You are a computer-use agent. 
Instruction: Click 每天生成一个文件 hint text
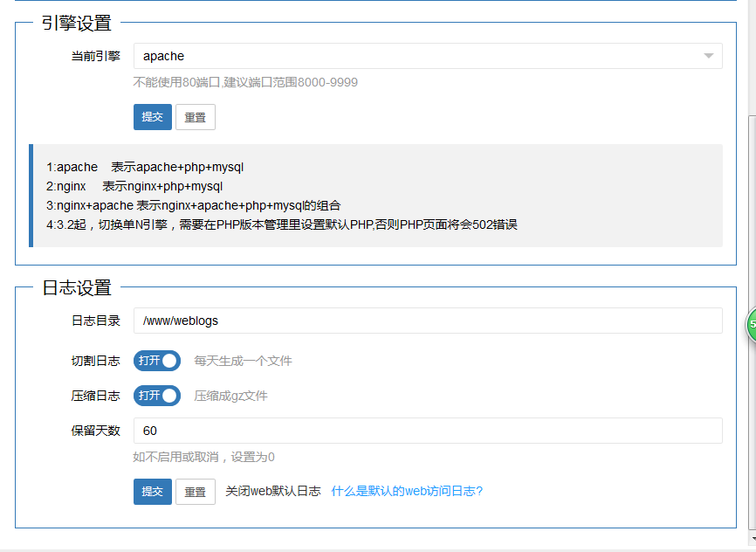point(243,361)
